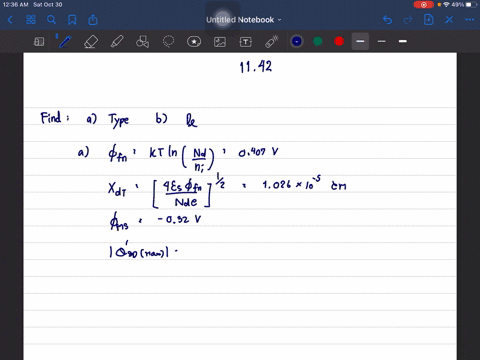Image resolution: width=480 pixels, height=360 pixels.
Task: Select the Highlighter tool
Action: (117, 42)
